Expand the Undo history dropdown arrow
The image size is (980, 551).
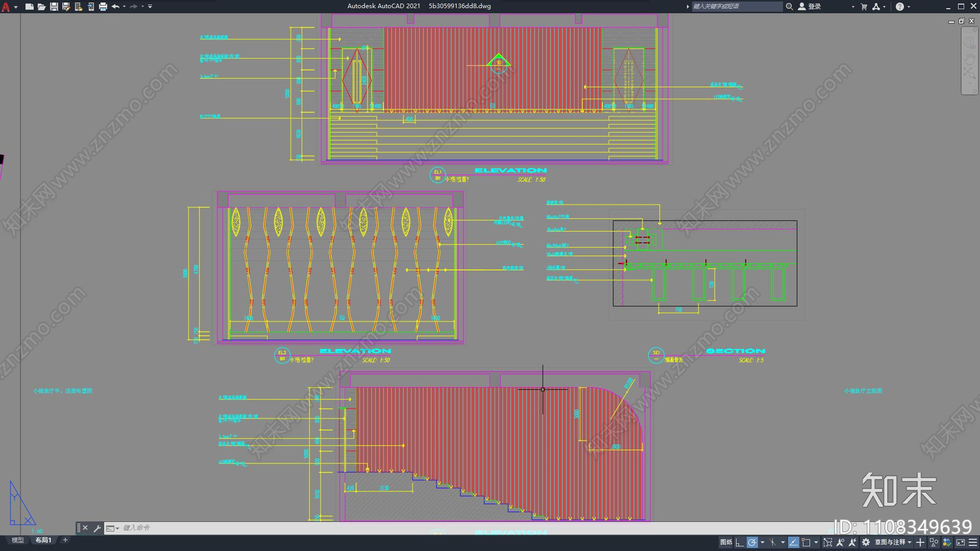click(124, 7)
